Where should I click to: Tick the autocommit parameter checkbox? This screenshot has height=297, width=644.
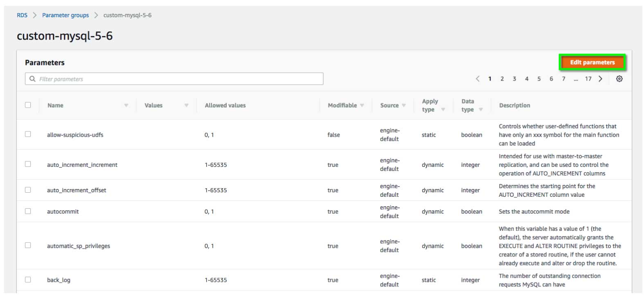coord(28,211)
